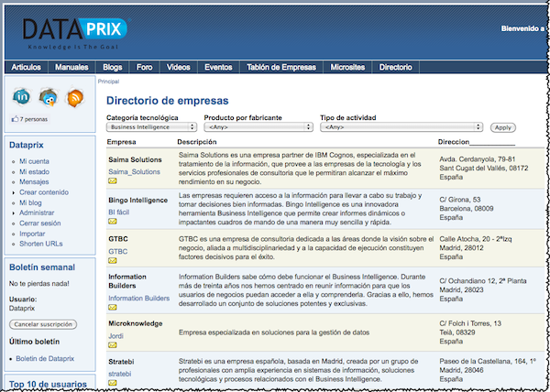This screenshot has width=550, height=392.
Task: Select the Bingo Intelligence company name
Action: click(x=137, y=201)
